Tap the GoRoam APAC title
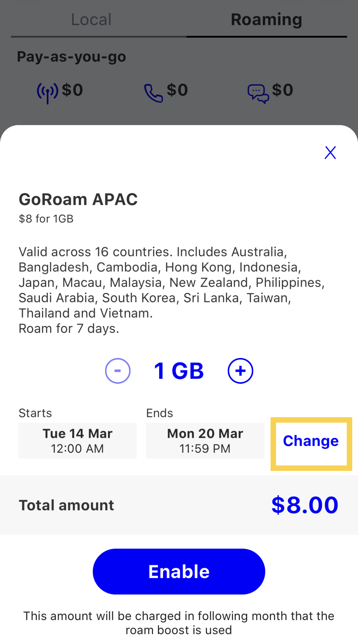 [x=78, y=199]
